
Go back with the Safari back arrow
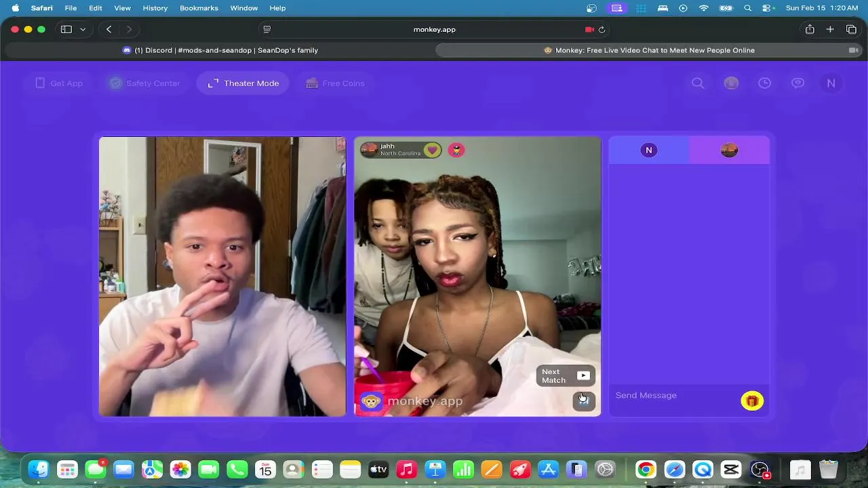tap(108, 30)
